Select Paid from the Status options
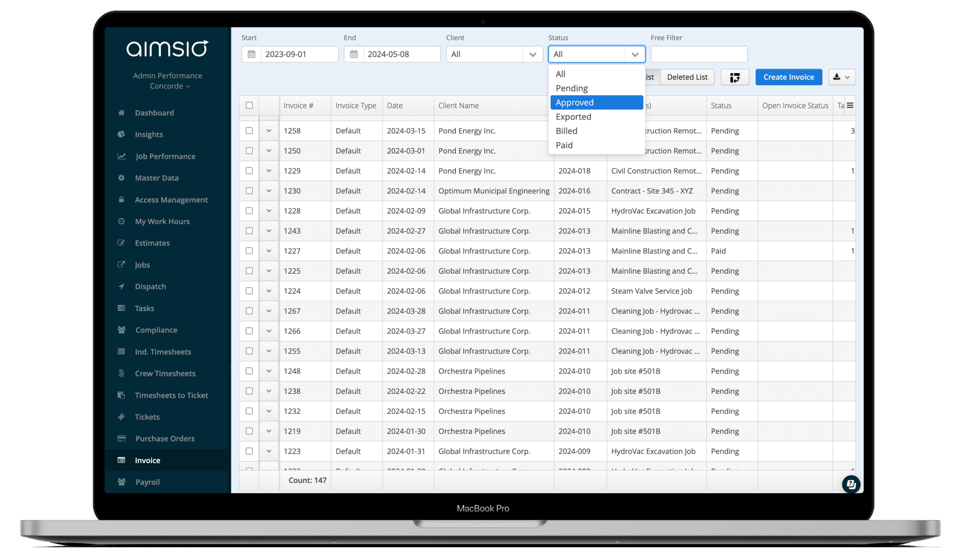 pos(564,145)
